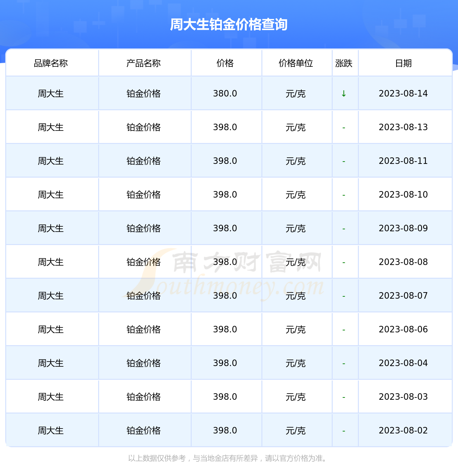Image resolution: width=458 pixels, height=476 pixels.
Task: Click 周大生 brand in the 2023-08-14 row
Action: (x=51, y=94)
